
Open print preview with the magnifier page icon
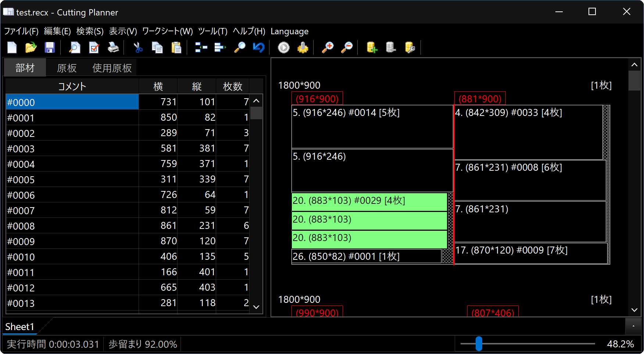pyautogui.click(x=75, y=47)
